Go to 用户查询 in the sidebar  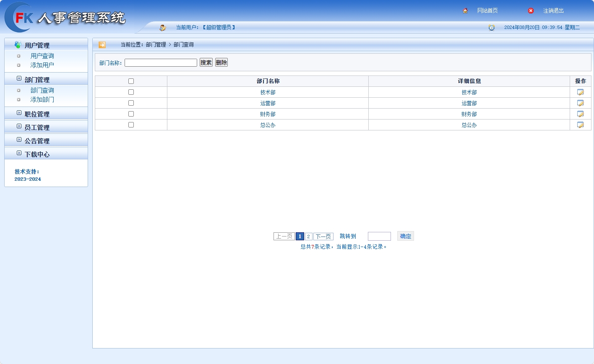tap(42, 56)
